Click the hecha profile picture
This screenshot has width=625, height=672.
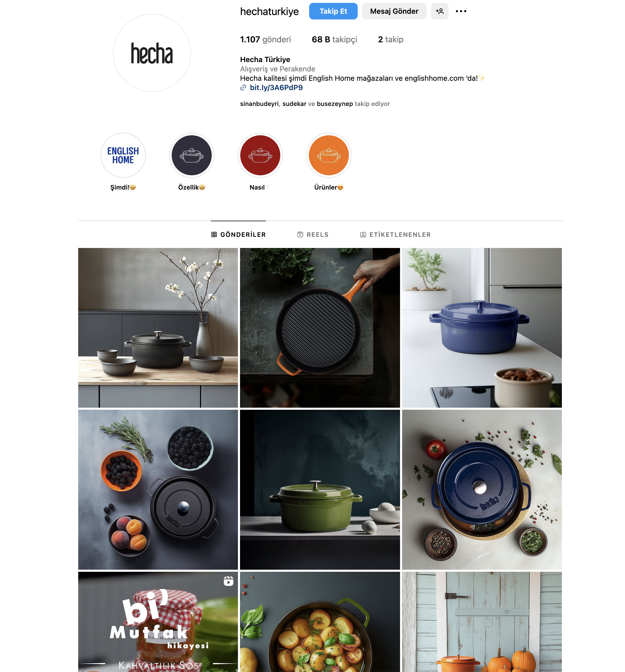[x=152, y=53]
